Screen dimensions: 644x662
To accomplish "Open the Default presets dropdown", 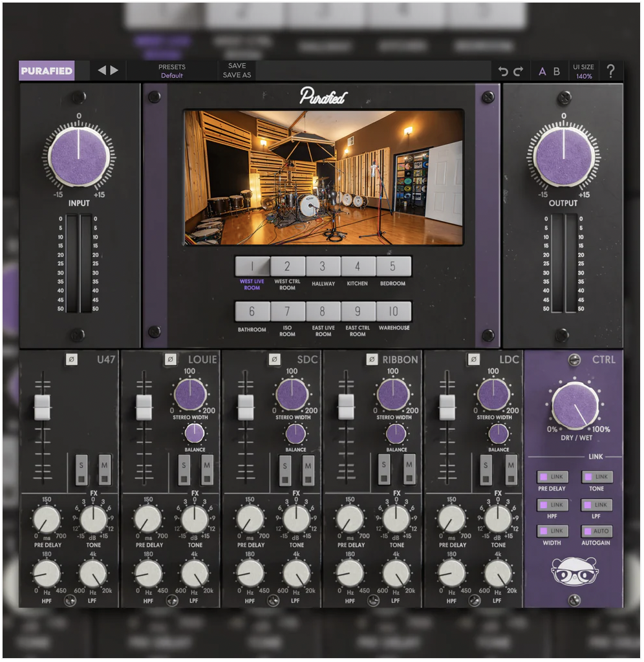I will click(171, 75).
